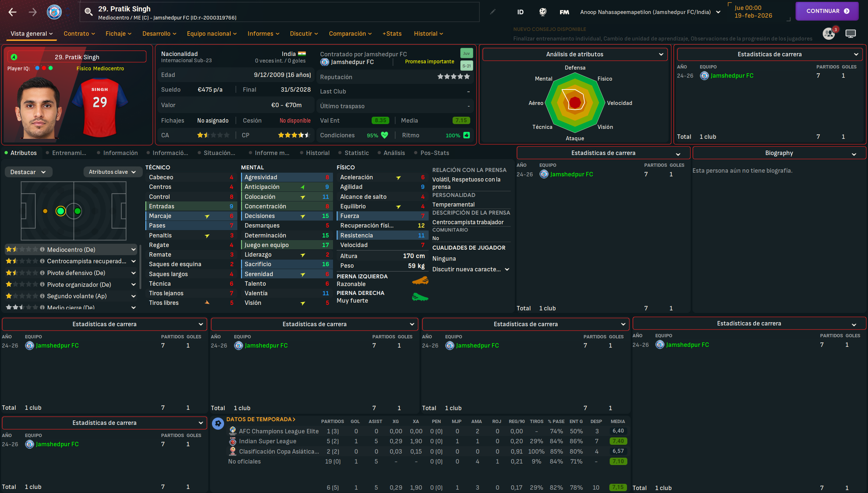Screen dimensions: 868x493
Task: Click the monitor display icon
Action: [851, 34]
